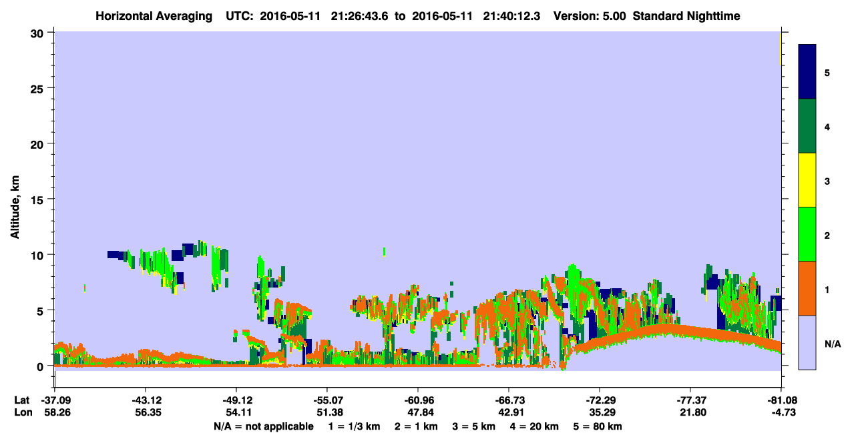
Task: Click latitude value '-49.12'
Action: [236, 400]
